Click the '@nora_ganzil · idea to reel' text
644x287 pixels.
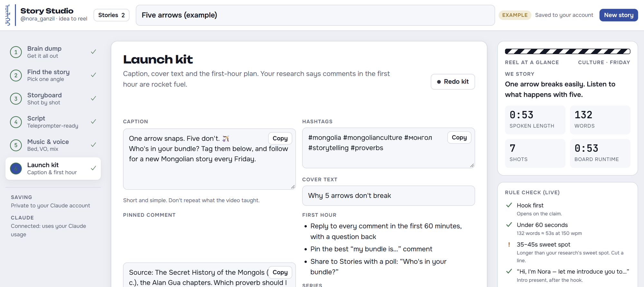point(54,19)
